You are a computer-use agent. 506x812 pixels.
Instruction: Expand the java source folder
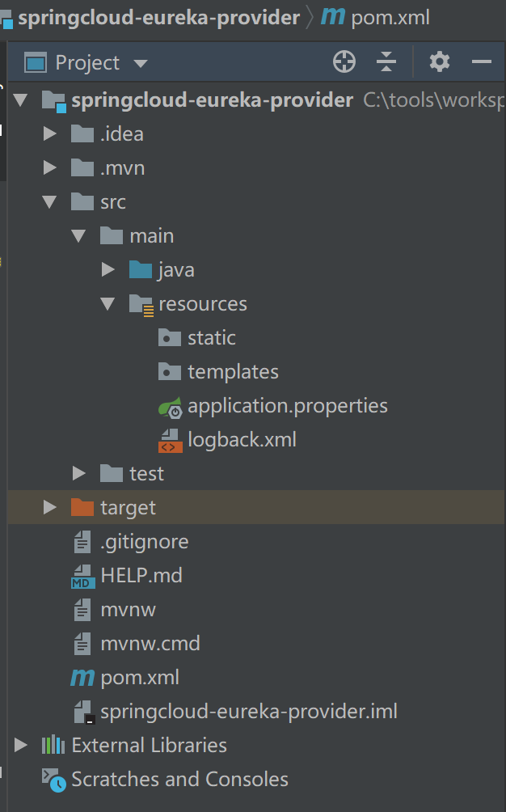tap(108, 270)
